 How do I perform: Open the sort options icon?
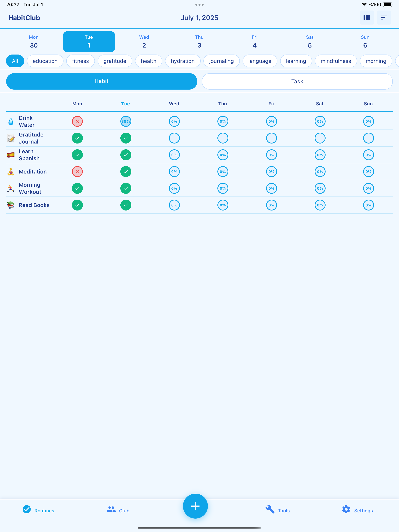[x=384, y=18]
